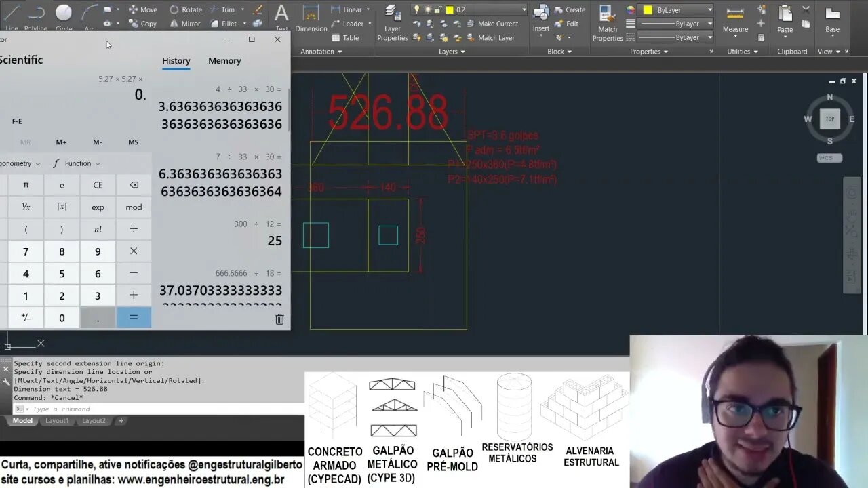Viewport: 868px width, 488px height.
Task: Toggle layer freeze sun icon in layer dropdown
Action: pos(428,9)
